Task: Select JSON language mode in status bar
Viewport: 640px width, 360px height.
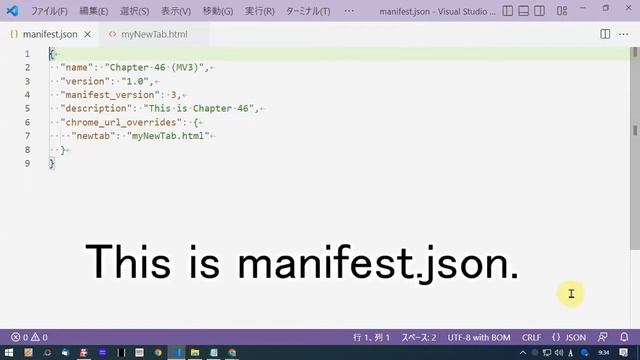Action: pos(569,338)
